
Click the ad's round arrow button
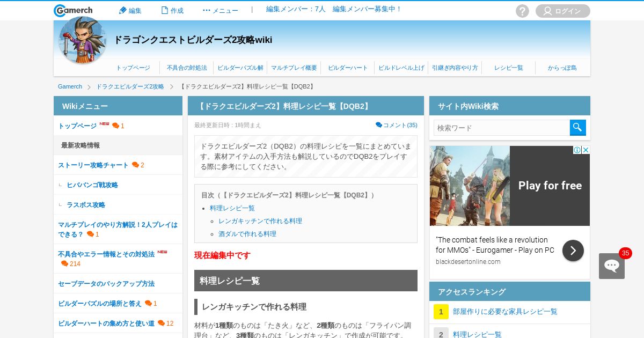tap(573, 251)
